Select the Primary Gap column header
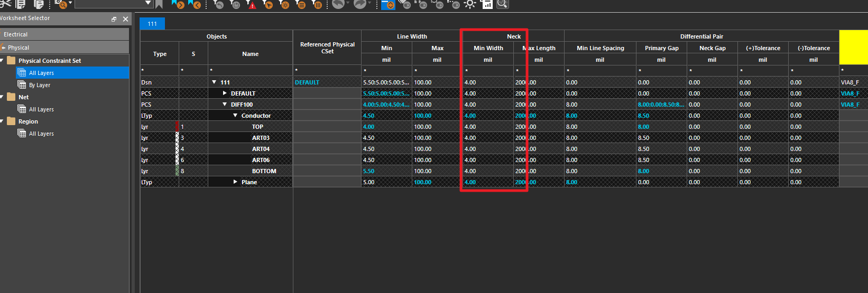Viewport: 868px width, 293px height. (661, 48)
